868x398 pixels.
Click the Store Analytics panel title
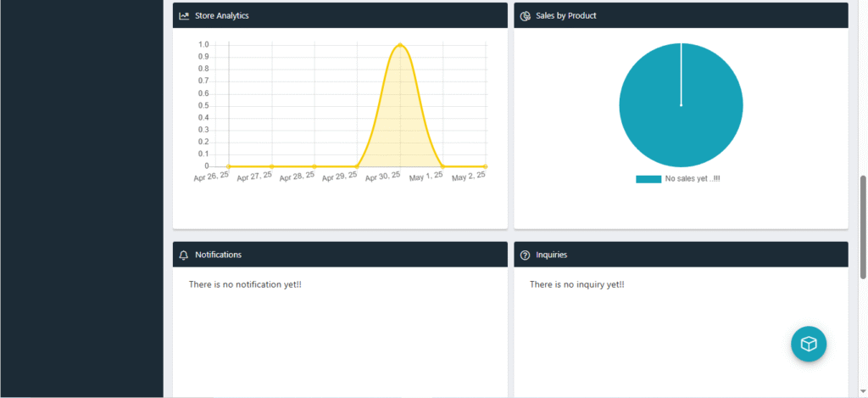tap(222, 15)
